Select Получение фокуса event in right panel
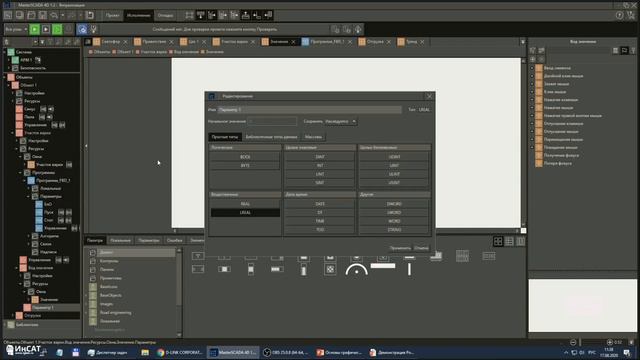Viewport: 640px width, 360px height. coord(561,155)
